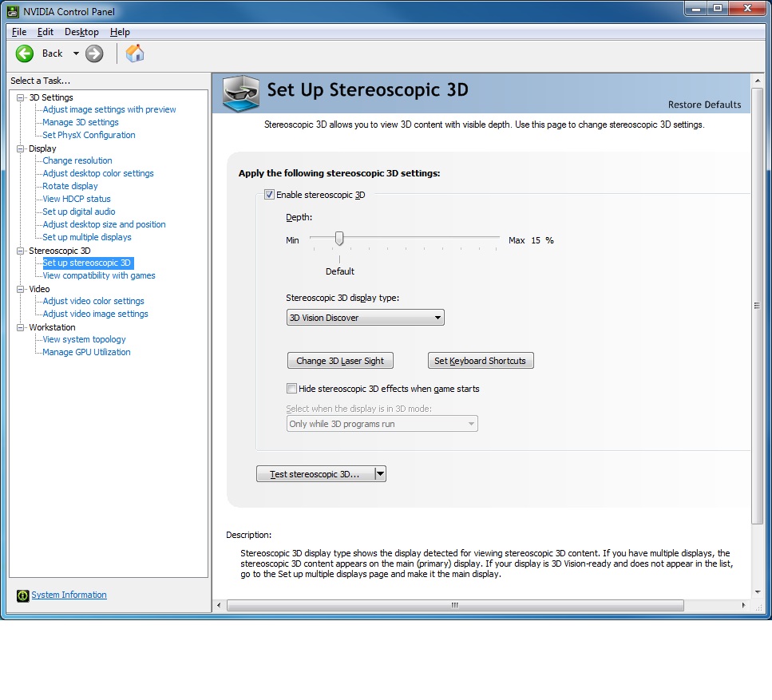
Task: Select View compatibility with games
Action: click(x=99, y=275)
